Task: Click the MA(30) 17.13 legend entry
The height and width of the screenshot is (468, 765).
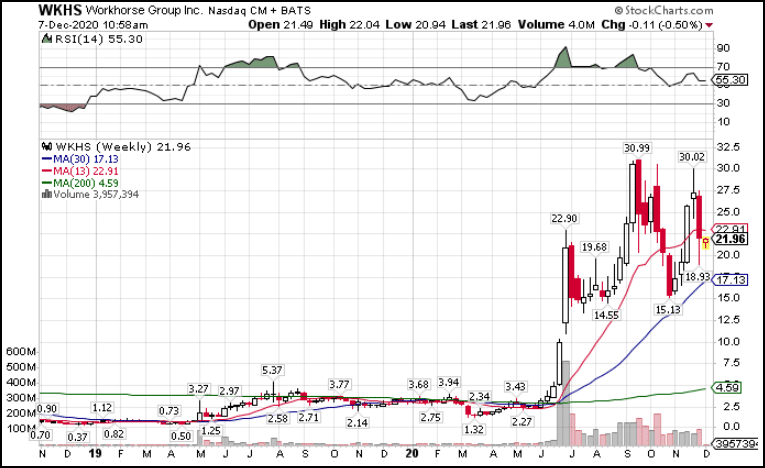Action: [81, 159]
